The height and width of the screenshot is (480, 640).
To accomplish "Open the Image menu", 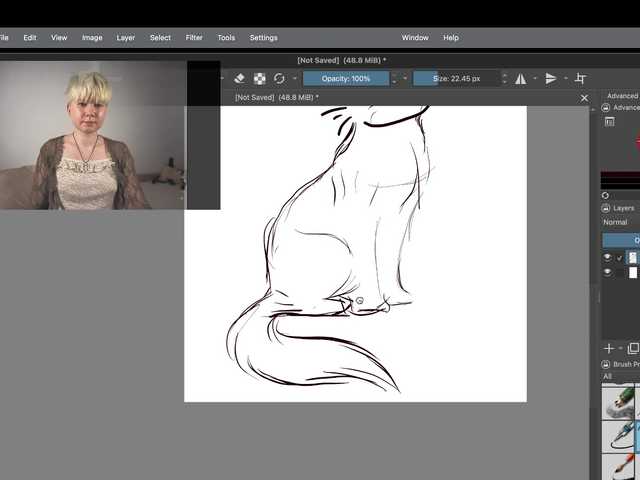I will pos(92,38).
